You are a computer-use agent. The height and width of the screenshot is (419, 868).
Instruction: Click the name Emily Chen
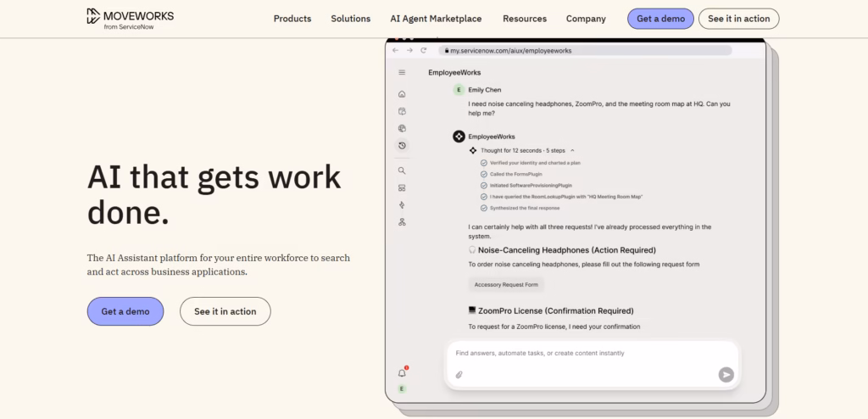(x=485, y=90)
